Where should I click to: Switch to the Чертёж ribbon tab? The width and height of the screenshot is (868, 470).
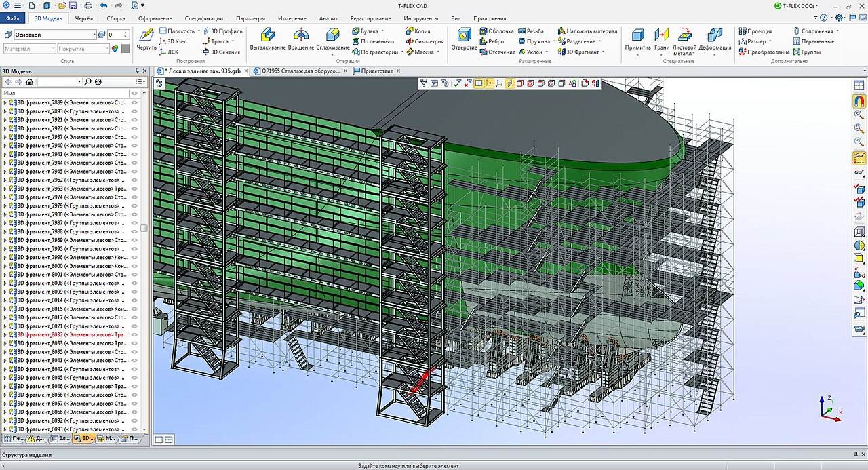(x=84, y=18)
